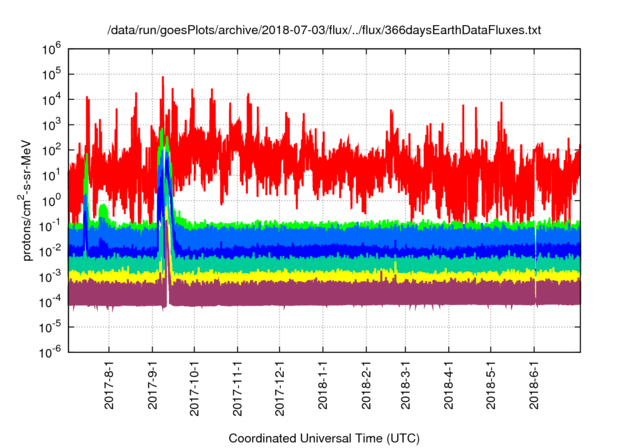Select the 2017-11-1 date tick label
Viewport: 640px width, 448px height.
pyautogui.click(x=237, y=388)
